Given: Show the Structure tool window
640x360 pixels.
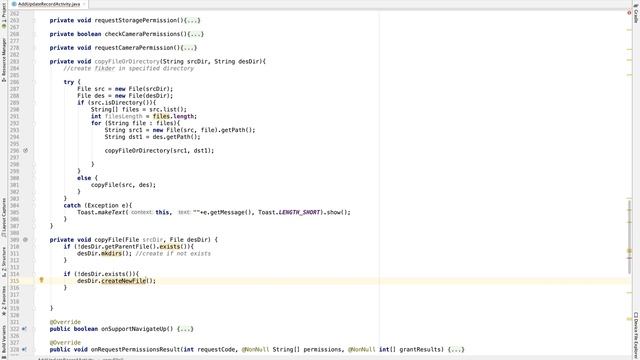Looking at the screenshot, I should click(x=4, y=262).
